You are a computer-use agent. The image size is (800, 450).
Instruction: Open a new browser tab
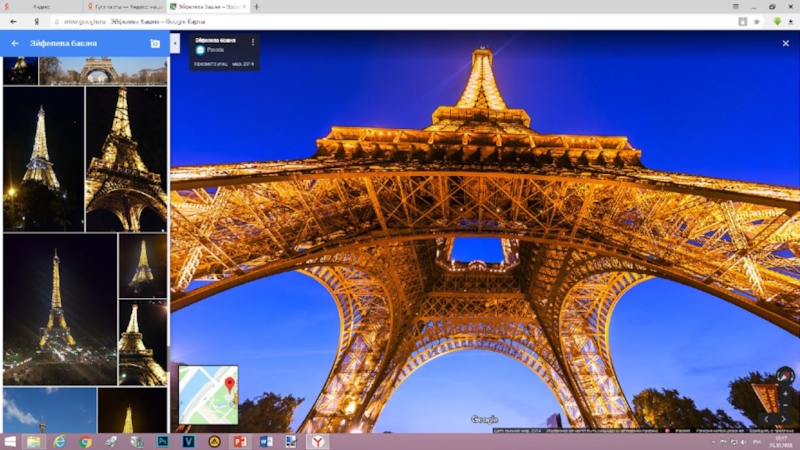tap(257, 7)
